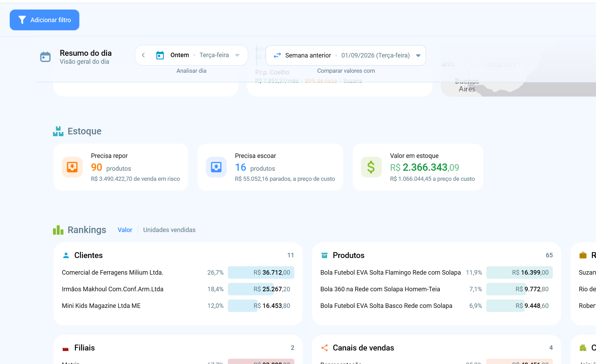
Task: Click the R$ 16.453,80 value bar
Action: coord(261,306)
